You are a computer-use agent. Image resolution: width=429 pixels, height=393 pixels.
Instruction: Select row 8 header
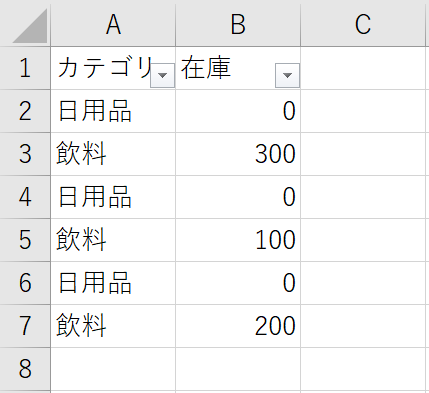(25, 369)
